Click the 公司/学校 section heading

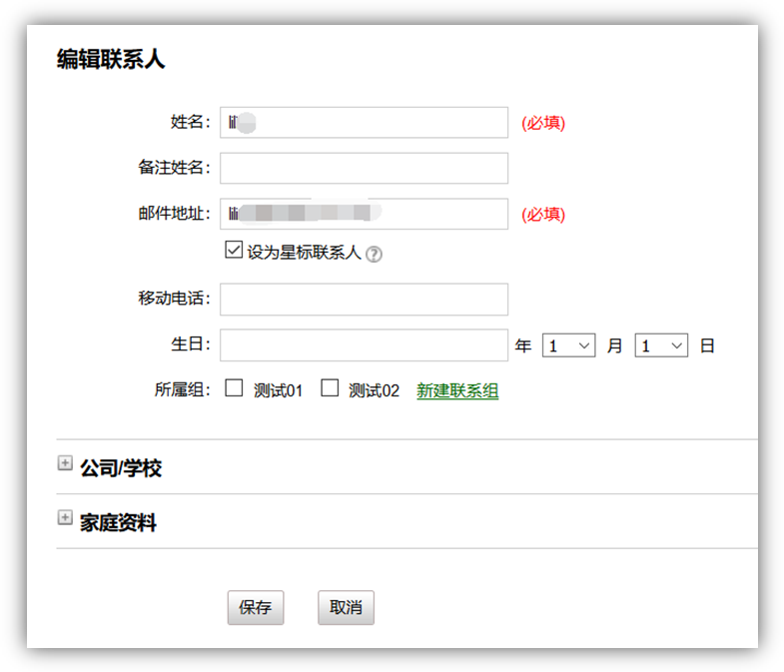click(121, 468)
